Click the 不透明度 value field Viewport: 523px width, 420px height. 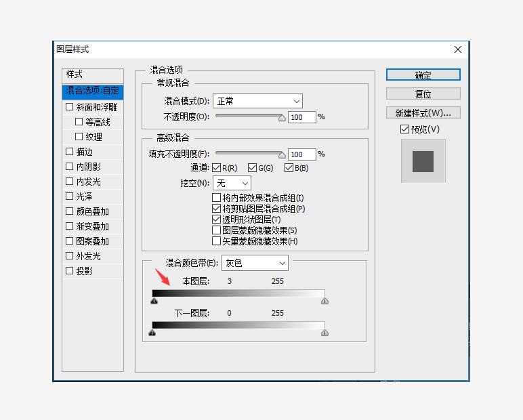(x=301, y=117)
